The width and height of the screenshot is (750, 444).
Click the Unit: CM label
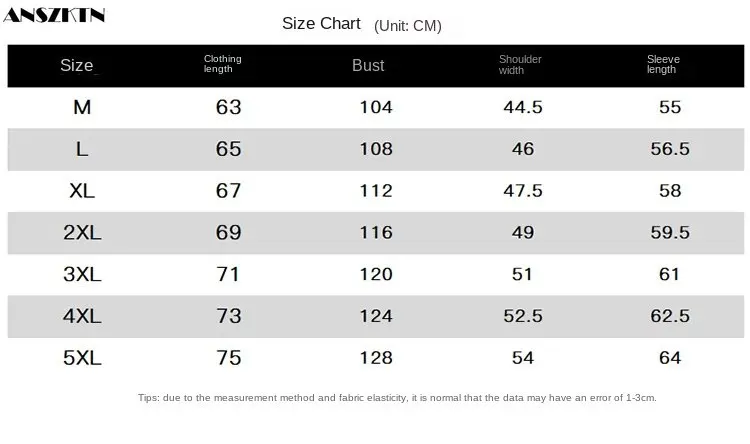[x=407, y=26]
